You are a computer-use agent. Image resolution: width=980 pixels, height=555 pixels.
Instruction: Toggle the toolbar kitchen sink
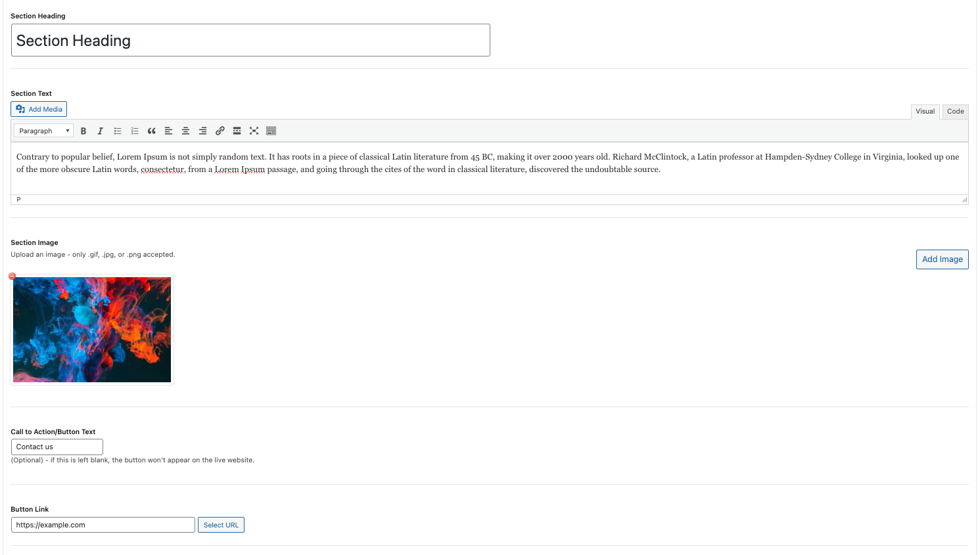271,131
